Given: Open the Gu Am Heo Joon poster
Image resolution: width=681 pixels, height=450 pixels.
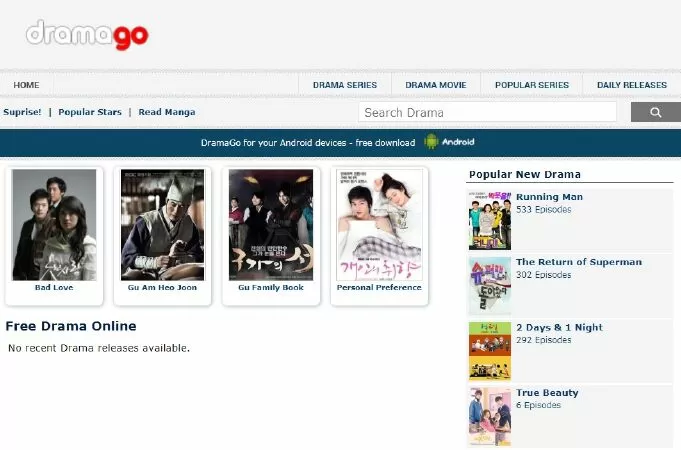Looking at the screenshot, I should coord(162,225).
